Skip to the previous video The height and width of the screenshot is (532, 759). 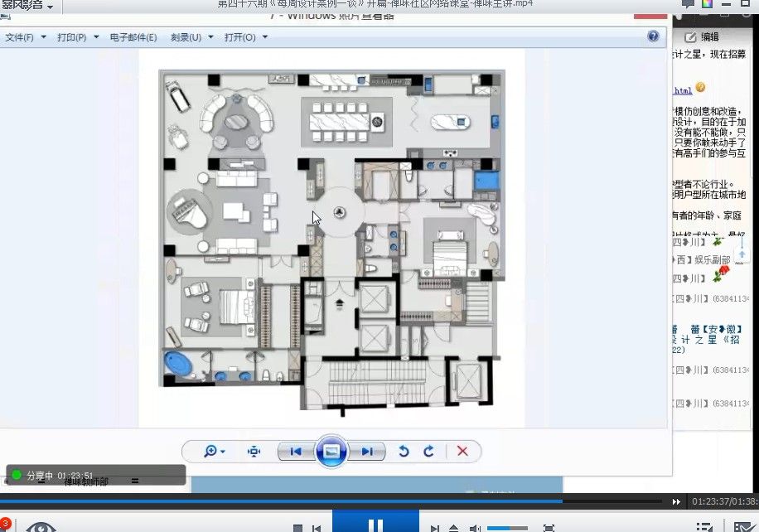(x=316, y=528)
